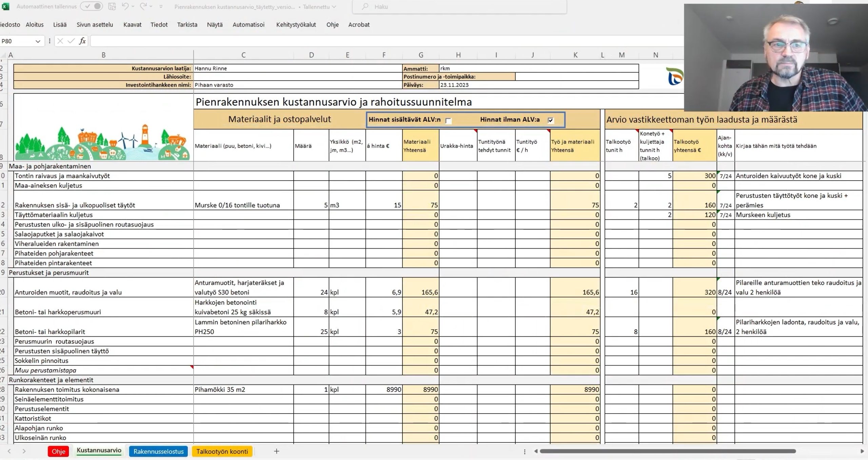Click next-sheet navigation arrow at bottom left
This screenshot has width=868, height=460.
[x=24, y=451]
